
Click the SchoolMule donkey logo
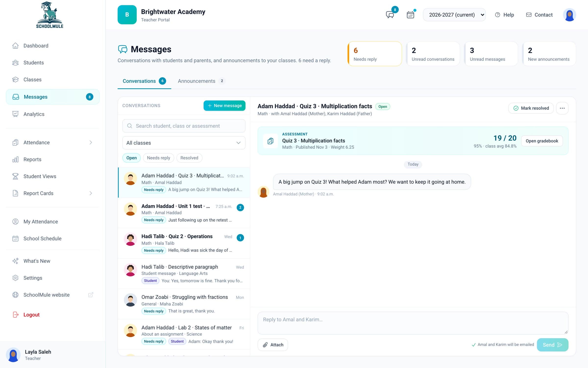(50, 15)
